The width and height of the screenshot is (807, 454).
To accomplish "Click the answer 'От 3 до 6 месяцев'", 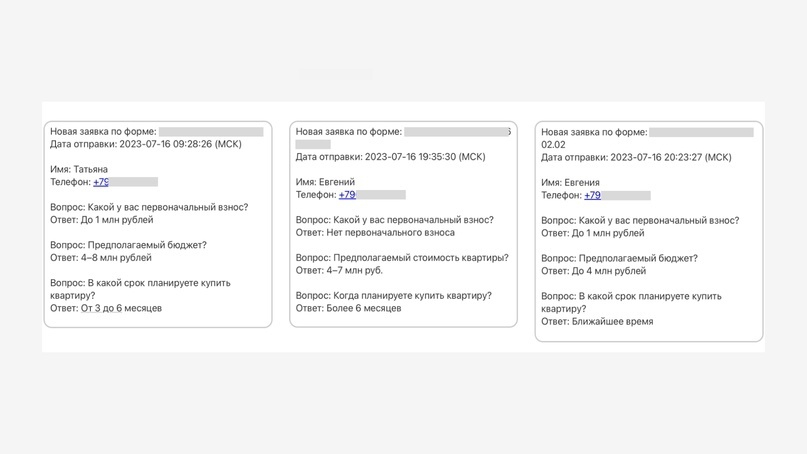I will tap(106, 308).
